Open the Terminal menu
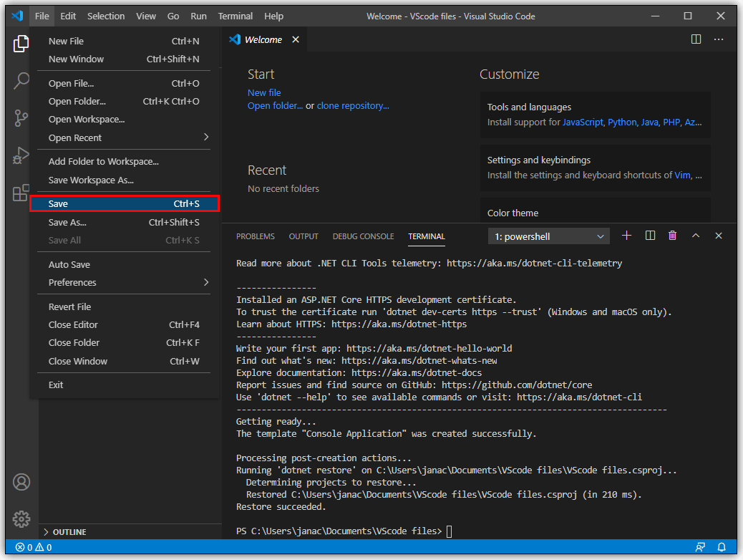The width and height of the screenshot is (743, 560). coord(235,16)
